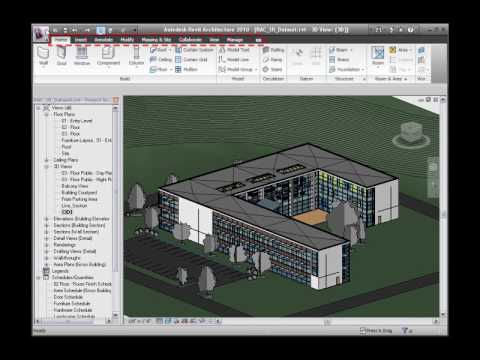Open the Annotate ribbon tab
This screenshot has height=360, width=480.
point(104,40)
